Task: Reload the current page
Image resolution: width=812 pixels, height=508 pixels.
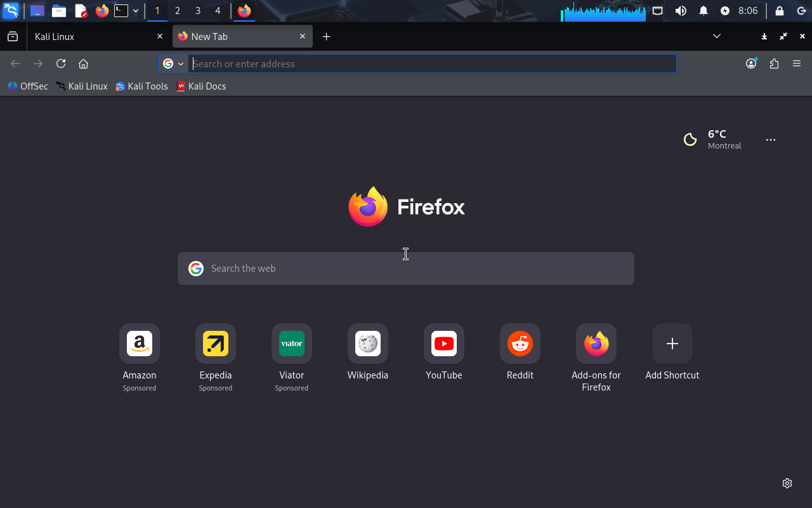Action: pyautogui.click(x=61, y=63)
